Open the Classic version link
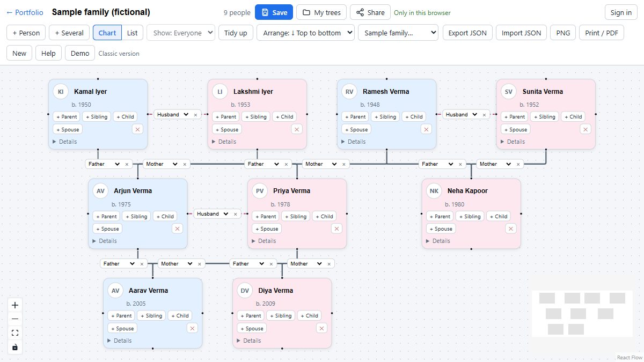644x362 pixels. [x=119, y=54]
